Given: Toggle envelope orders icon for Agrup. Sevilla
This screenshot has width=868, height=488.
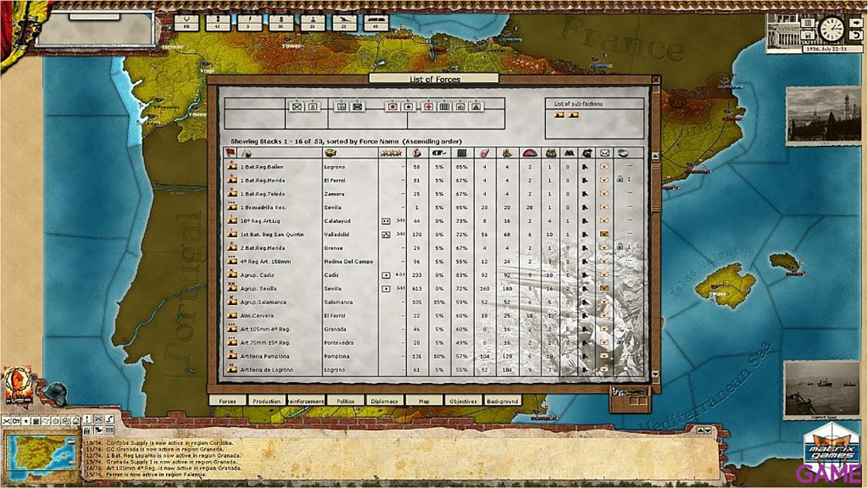Looking at the screenshot, I should (x=604, y=289).
